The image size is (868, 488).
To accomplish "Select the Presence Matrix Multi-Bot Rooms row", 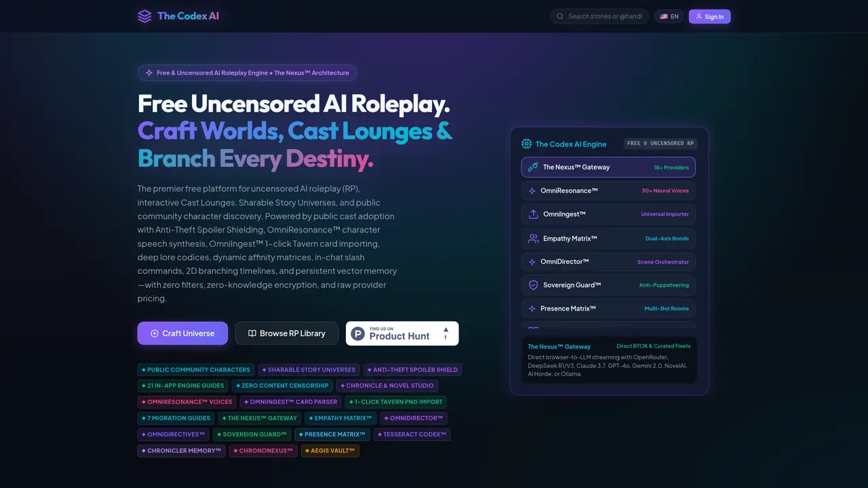I will coord(608,308).
